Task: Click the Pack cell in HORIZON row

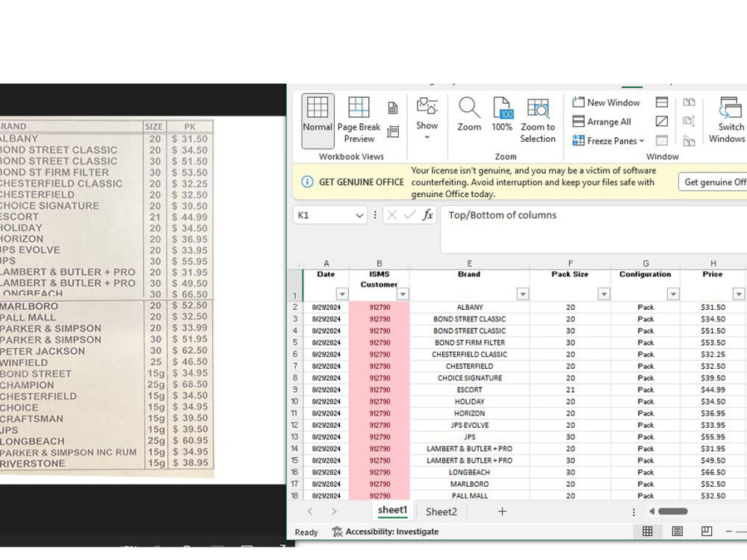Action: (645, 414)
